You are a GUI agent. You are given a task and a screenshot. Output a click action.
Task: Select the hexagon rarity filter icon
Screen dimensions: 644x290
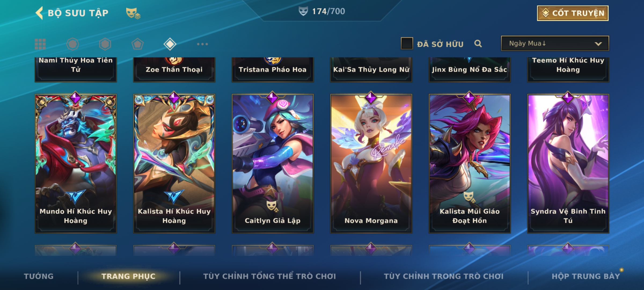point(105,44)
